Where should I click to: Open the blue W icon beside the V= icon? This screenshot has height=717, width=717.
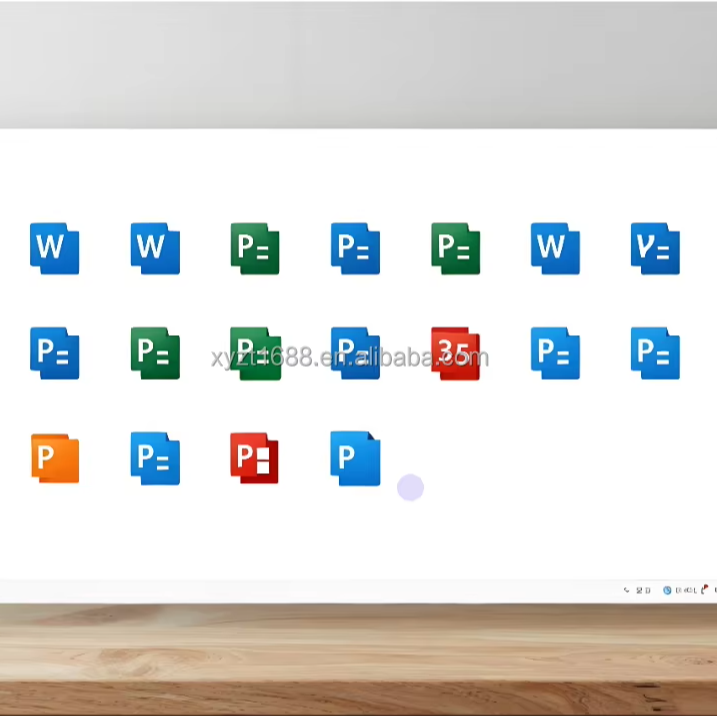tap(555, 248)
